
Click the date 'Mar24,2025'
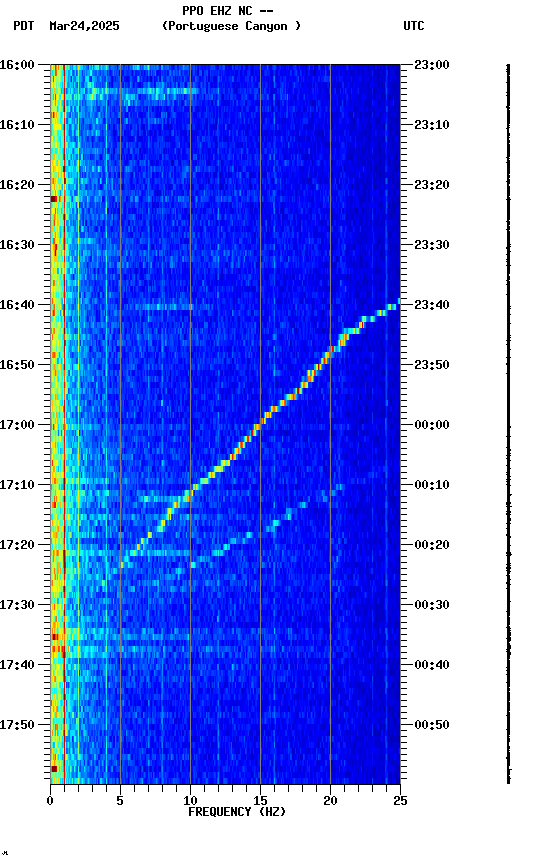tap(84, 26)
